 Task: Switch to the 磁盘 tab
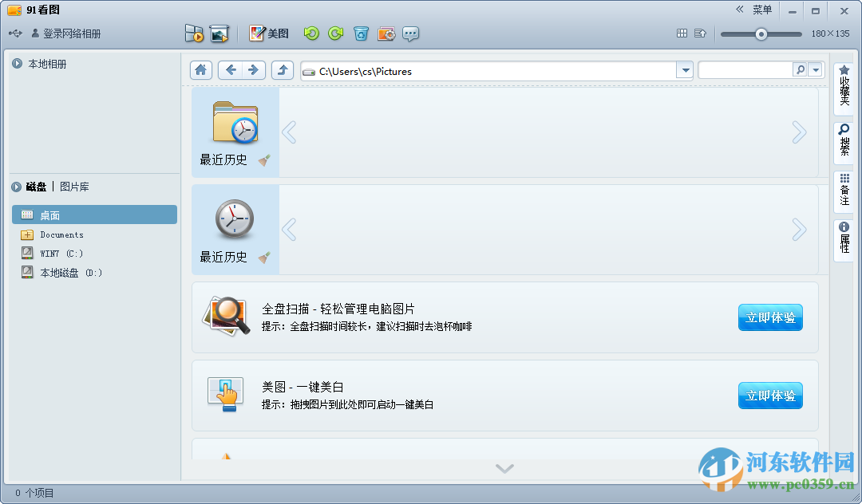point(36,187)
